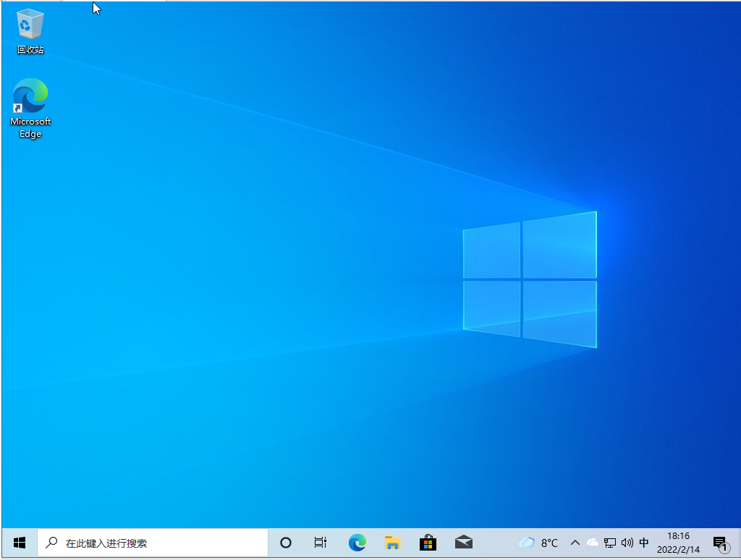Open the clock showing 18:16 2022/2/14

click(x=678, y=543)
